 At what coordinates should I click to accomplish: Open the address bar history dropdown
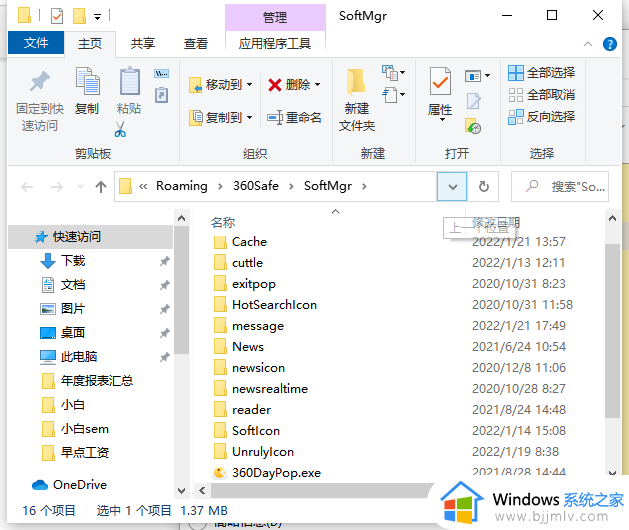[x=452, y=187]
